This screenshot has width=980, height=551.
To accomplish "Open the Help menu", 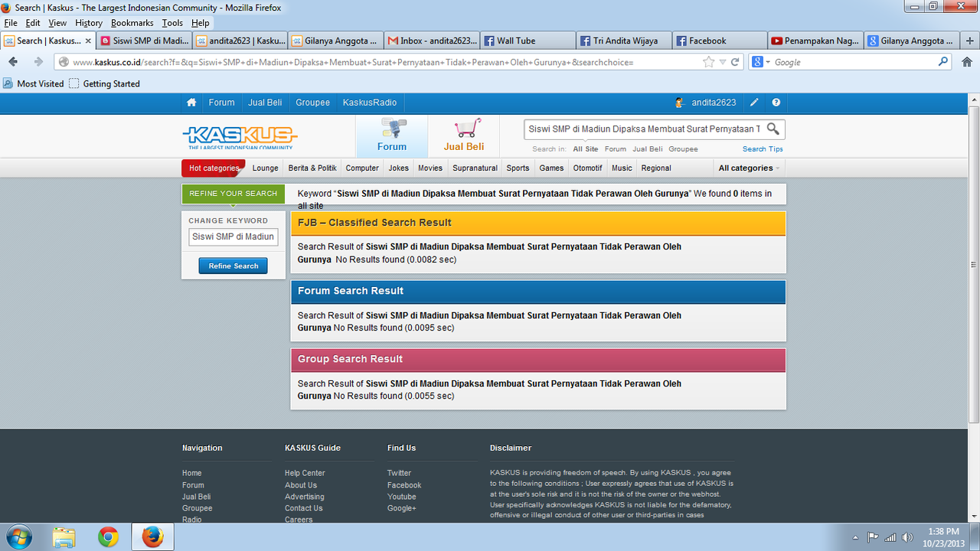I will [200, 23].
